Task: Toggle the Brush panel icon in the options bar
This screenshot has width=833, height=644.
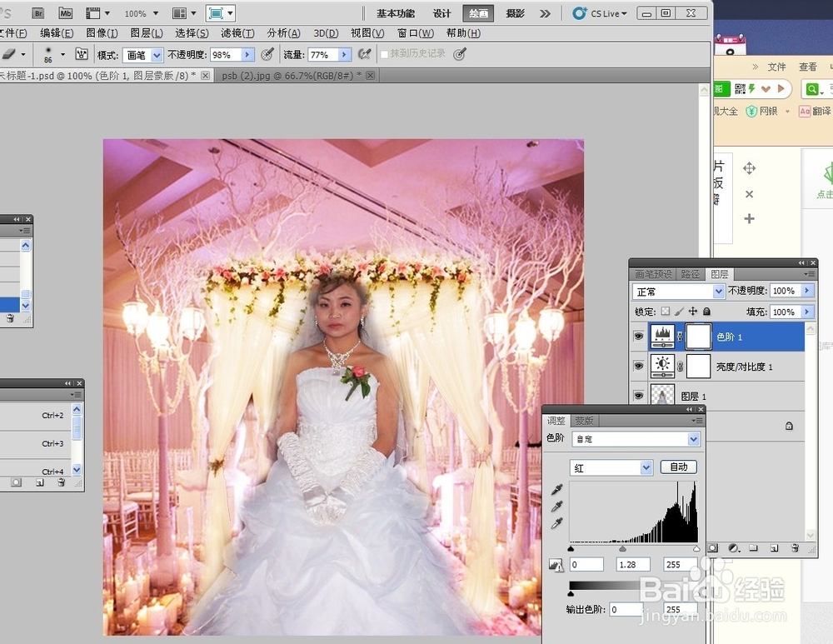Action: (x=82, y=54)
